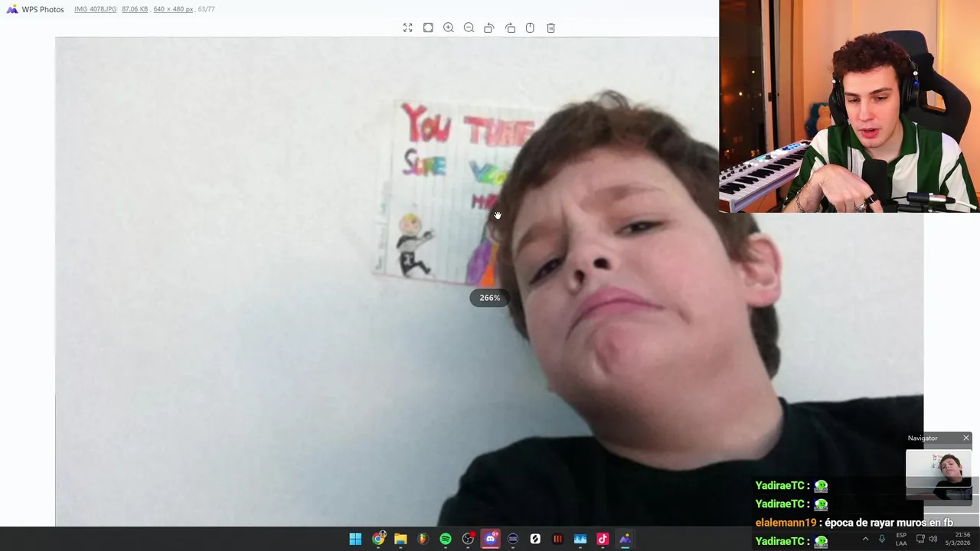The height and width of the screenshot is (551, 980).
Task: Open Discord from taskbar
Action: 491,539
